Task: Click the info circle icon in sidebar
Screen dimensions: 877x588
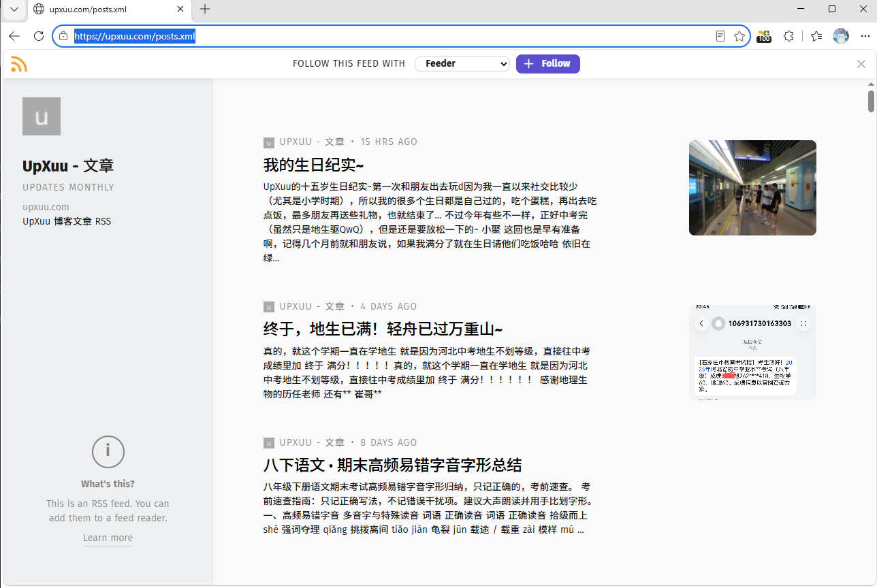Action: [x=108, y=451]
